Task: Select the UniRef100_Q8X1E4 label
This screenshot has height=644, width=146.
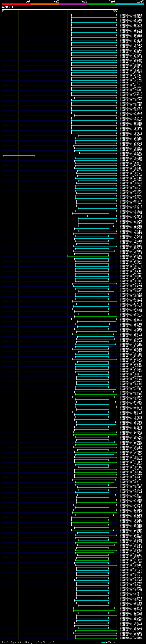Action: coord(131,233)
